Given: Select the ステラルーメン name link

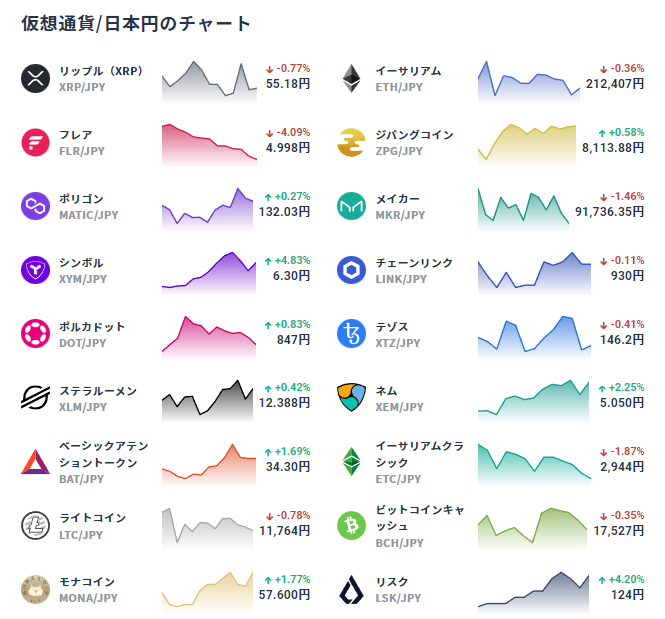Looking at the screenshot, I should (98, 391).
